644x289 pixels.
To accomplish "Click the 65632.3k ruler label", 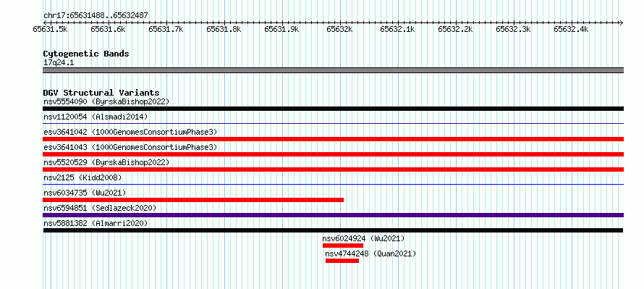I will (514, 29).
